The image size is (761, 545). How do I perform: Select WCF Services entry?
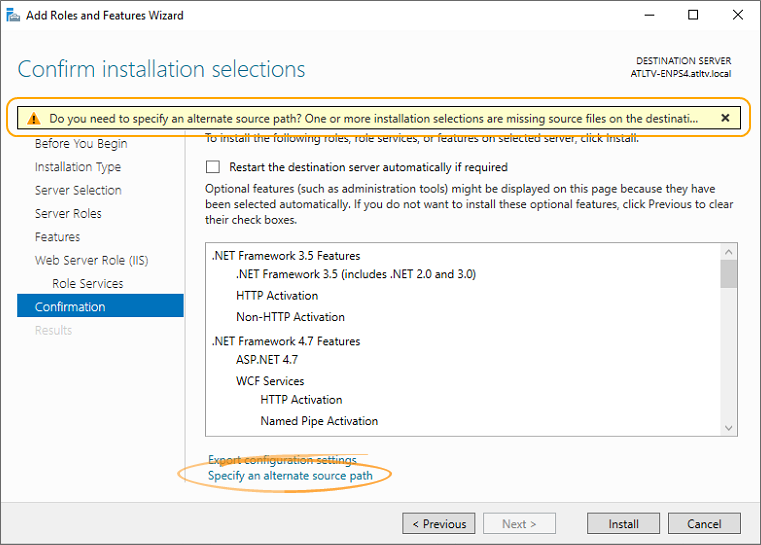click(x=270, y=381)
